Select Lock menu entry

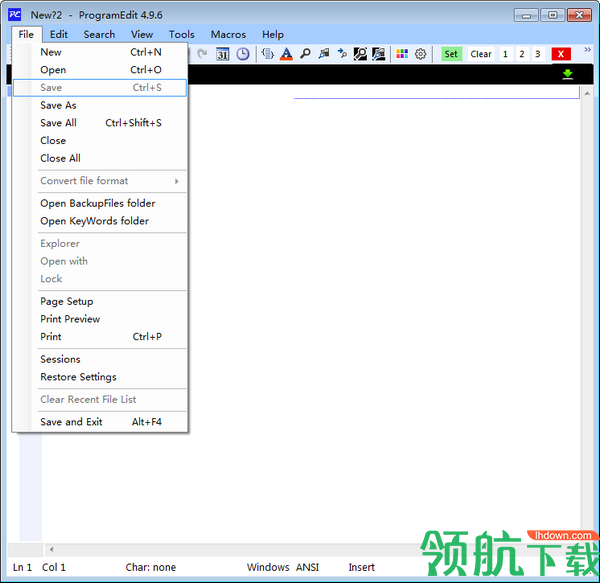pos(100,279)
